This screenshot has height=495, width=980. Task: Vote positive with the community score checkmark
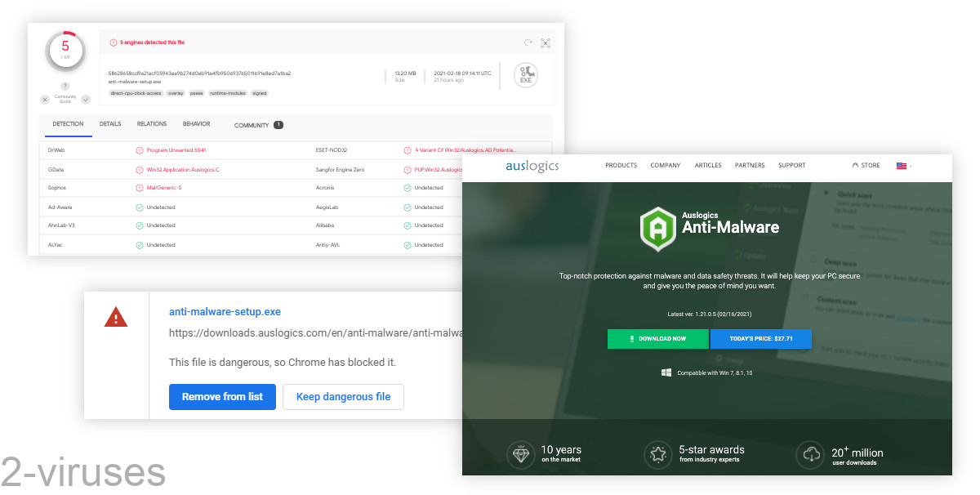[x=85, y=99]
